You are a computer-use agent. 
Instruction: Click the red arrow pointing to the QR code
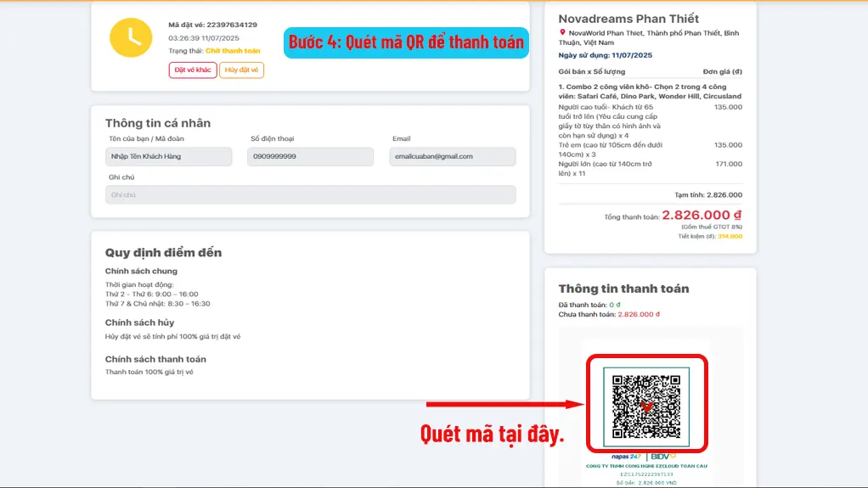(501, 404)
